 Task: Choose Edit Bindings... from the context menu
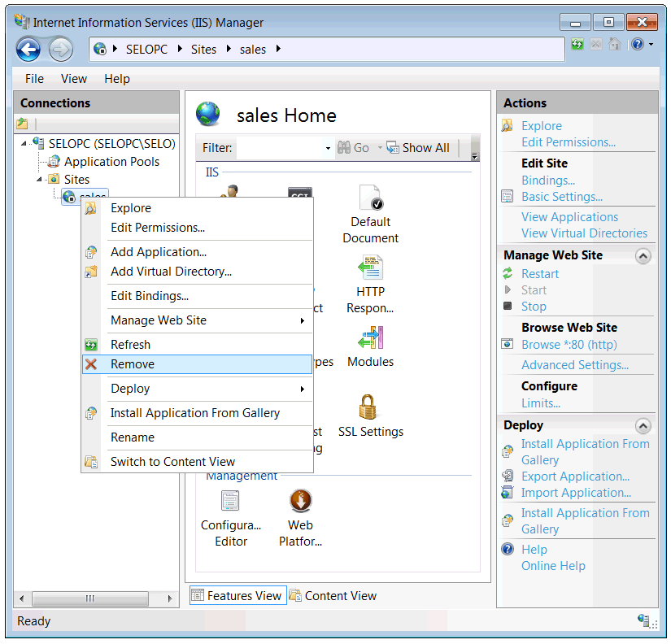pos(197,296)
